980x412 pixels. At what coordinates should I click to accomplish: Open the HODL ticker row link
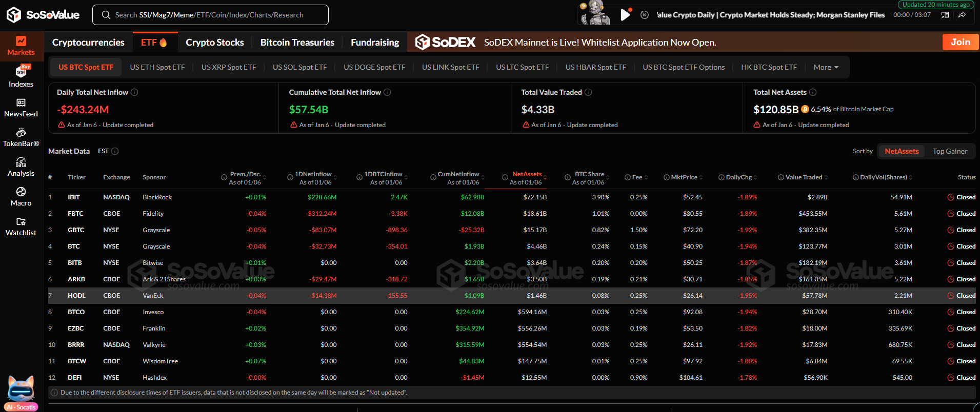(76, 296)
